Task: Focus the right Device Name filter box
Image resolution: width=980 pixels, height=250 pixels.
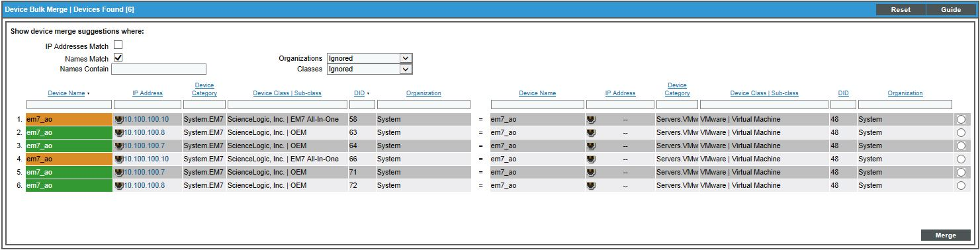Action: (x=537, y=104)
